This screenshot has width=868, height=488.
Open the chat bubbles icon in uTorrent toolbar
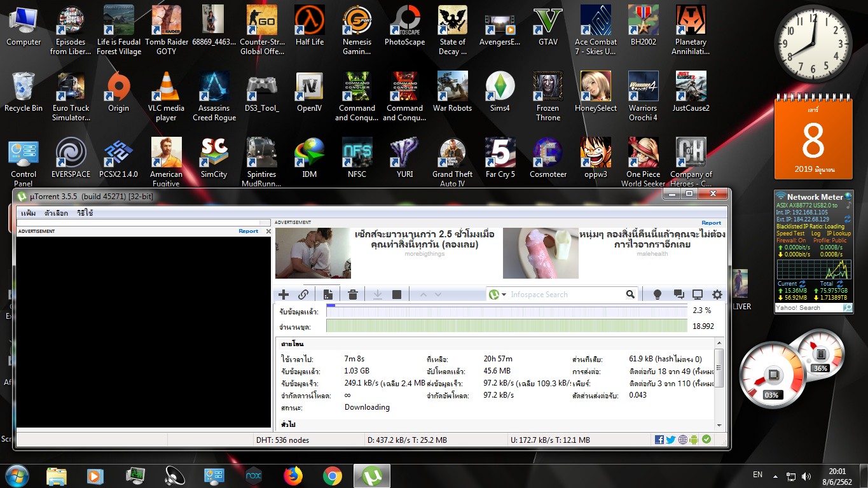click(679, 295)
